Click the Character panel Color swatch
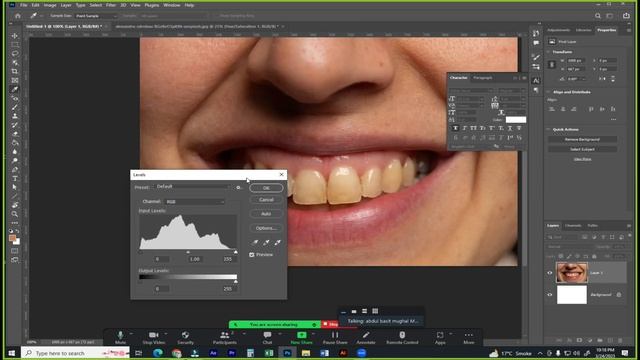The height and width of the screenshot is (360, 640). click(x=516, y=120)
